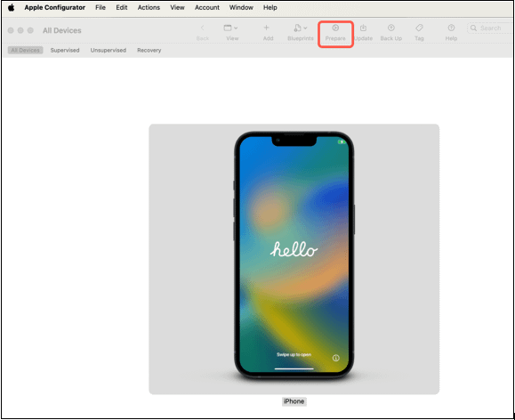The image size is (515, 420).
Task: Select the iPhone device thumbnail
Action: click(x=294, y=259)
